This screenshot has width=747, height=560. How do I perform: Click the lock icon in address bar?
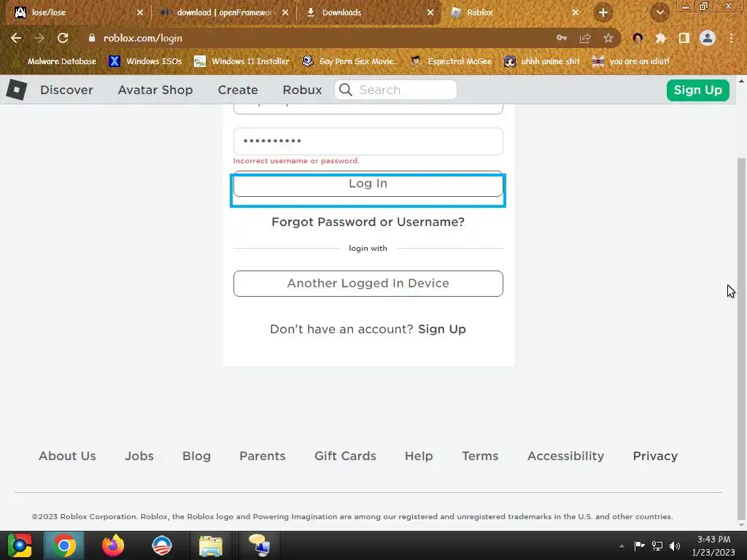click(92, 38)
